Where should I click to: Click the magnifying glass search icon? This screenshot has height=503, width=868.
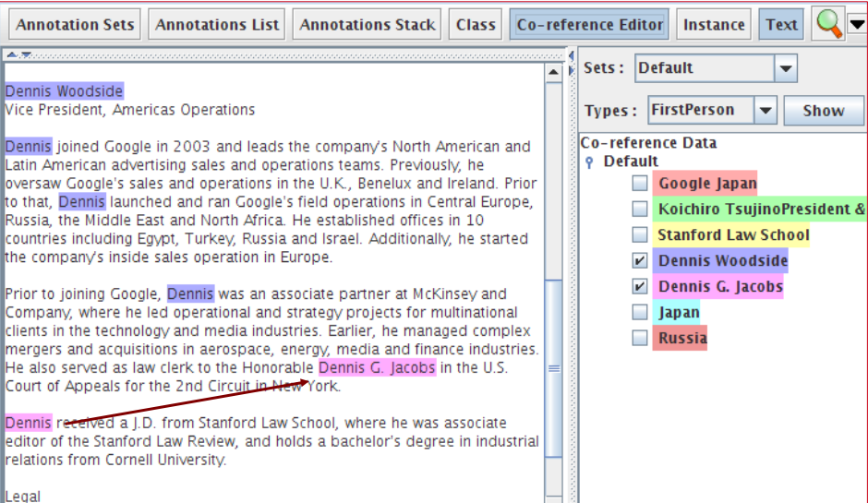[x=829, y=25]
